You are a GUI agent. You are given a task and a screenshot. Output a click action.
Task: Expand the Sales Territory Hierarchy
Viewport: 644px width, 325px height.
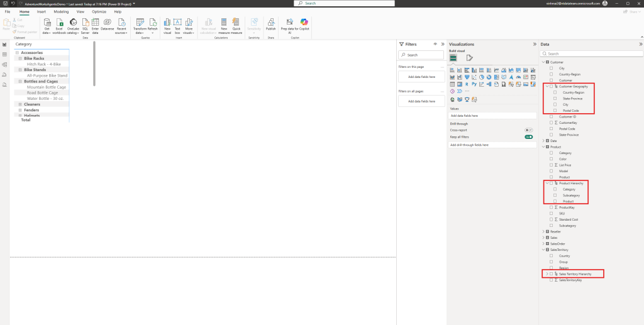coord(547,273)
